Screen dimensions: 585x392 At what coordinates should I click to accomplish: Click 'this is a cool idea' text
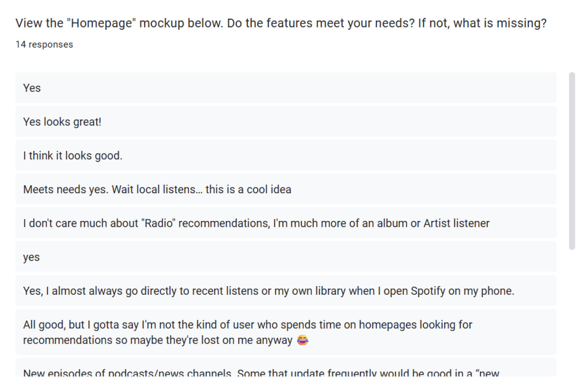point(248,189)
